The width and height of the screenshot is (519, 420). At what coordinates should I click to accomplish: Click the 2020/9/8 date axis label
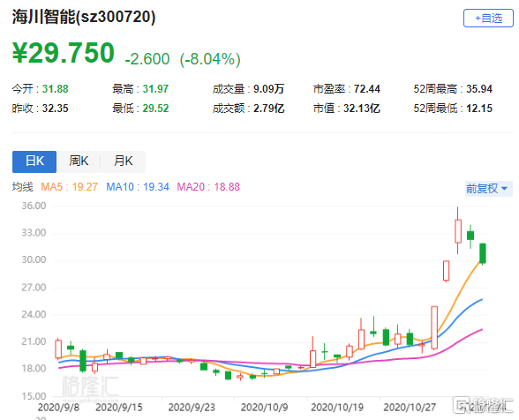[58, 407]
